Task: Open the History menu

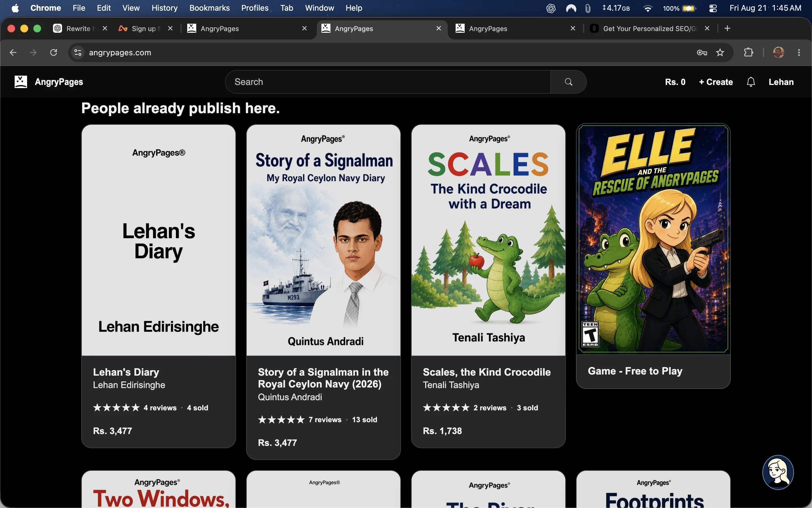Action: click(x=164, y=8)
